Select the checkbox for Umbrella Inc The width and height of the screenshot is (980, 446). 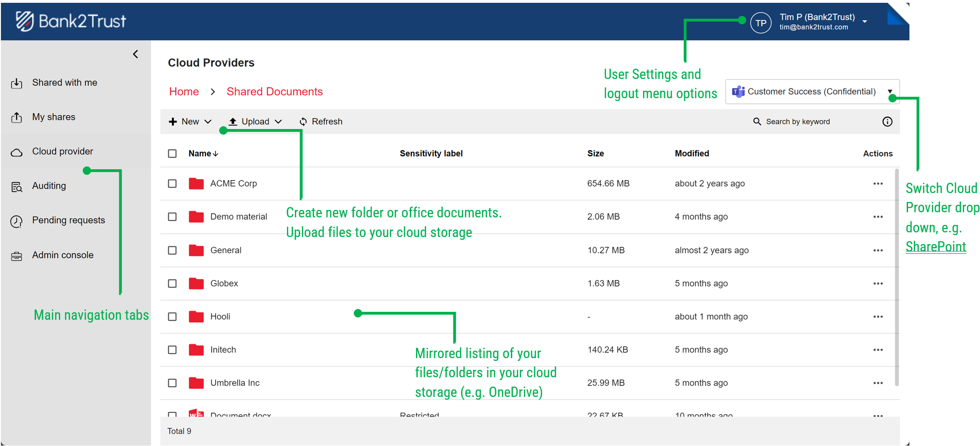point(172,382)
